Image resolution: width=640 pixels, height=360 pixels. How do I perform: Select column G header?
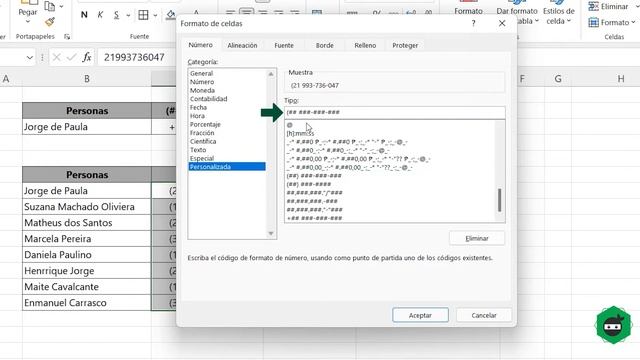(x=558, y=79)
